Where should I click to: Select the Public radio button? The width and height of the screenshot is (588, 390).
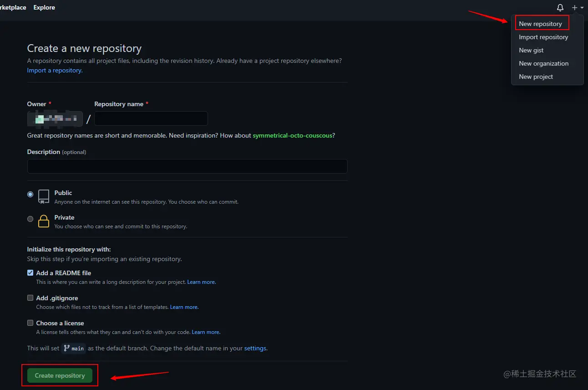pos(30,194)
